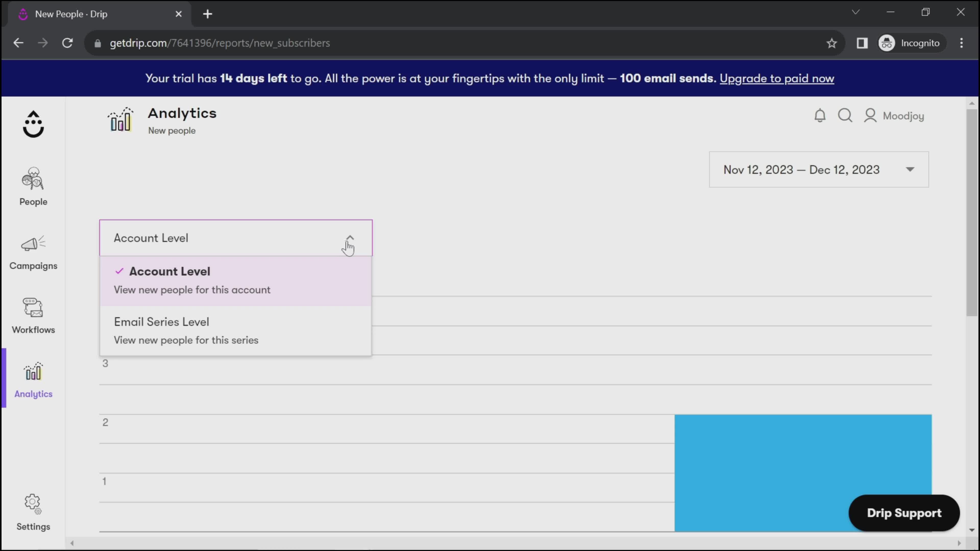Click the Drip logo smiley icon

[x=32, y=124]
